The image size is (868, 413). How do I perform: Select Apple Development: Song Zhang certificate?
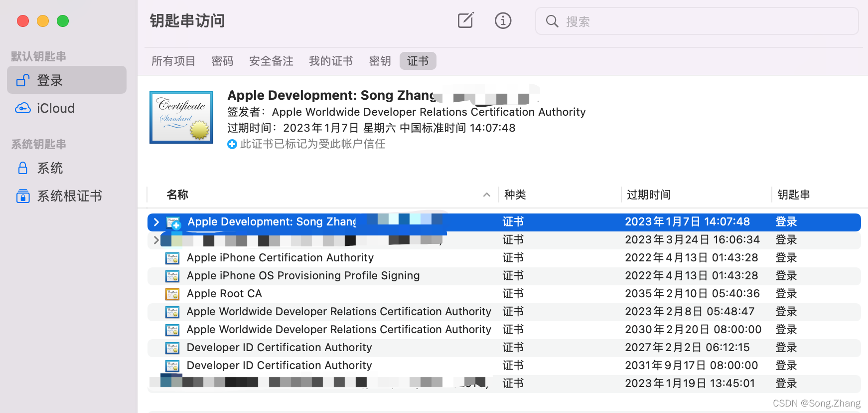point(504,222)
